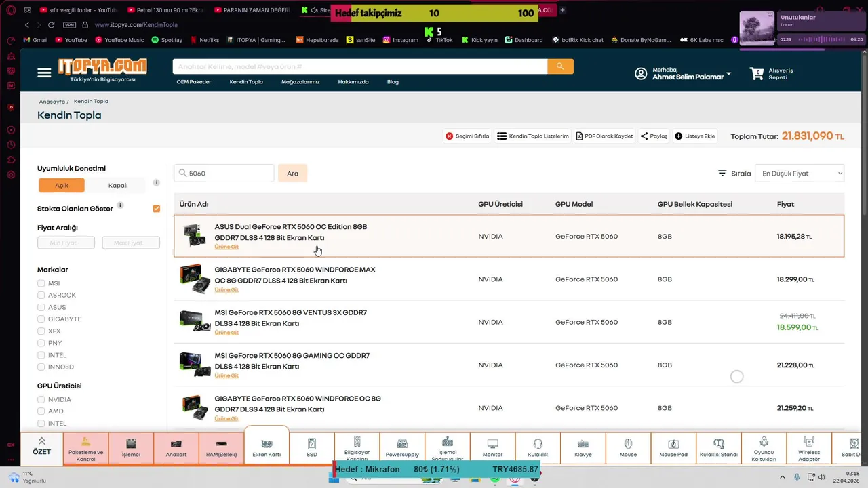Open OEM Paketler menu item
868x488 pixels.
pos(194,82)
